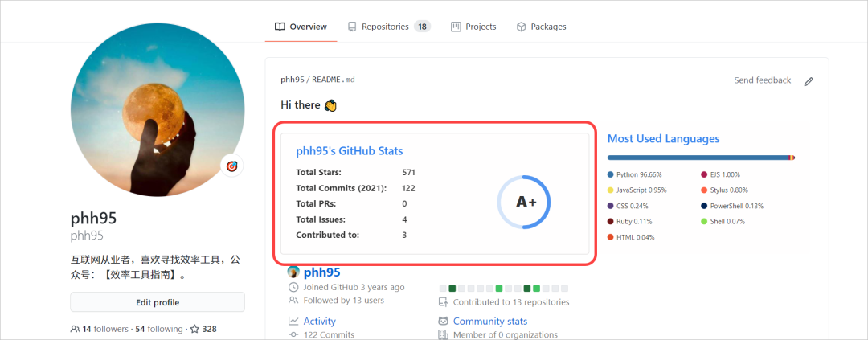Screen dimensions: 868x340
Task: Go to the Packages tab
Action: click(541, 27)
